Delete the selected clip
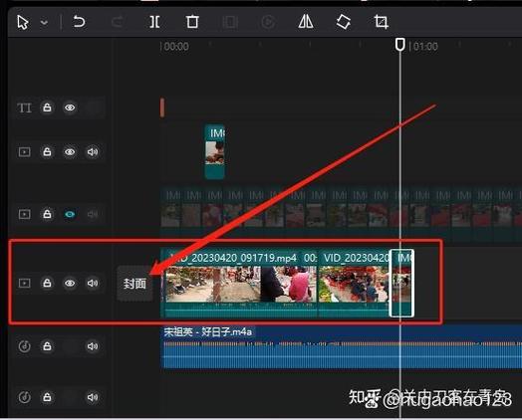The image size is (522, 420). (192, 22)
